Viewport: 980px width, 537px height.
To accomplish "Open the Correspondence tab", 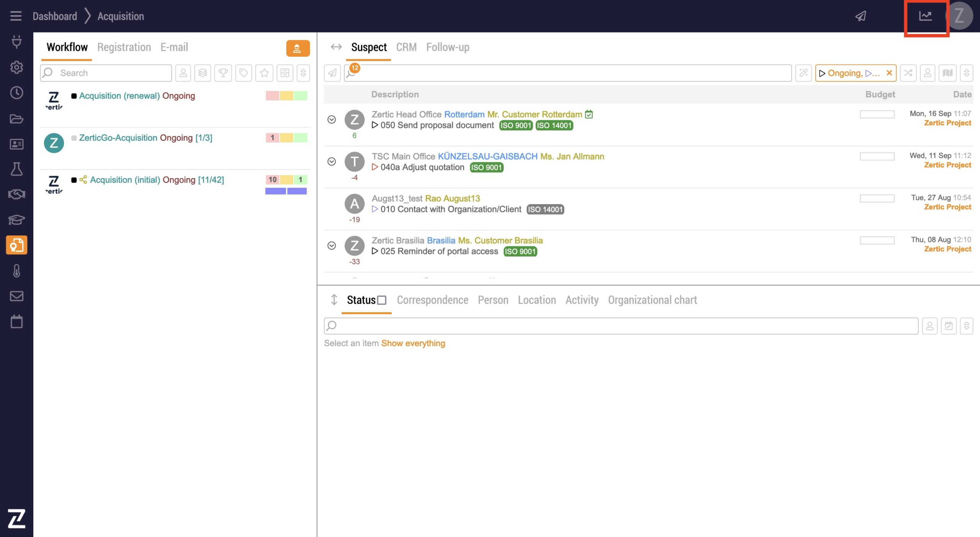I will (x=432, y=300).
